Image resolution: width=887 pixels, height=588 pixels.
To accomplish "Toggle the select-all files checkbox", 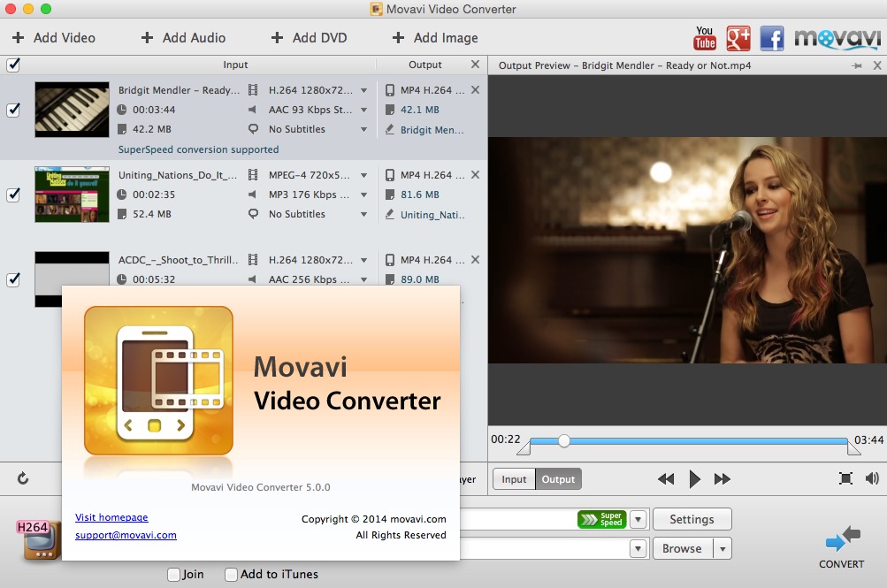I will point(13,65).
